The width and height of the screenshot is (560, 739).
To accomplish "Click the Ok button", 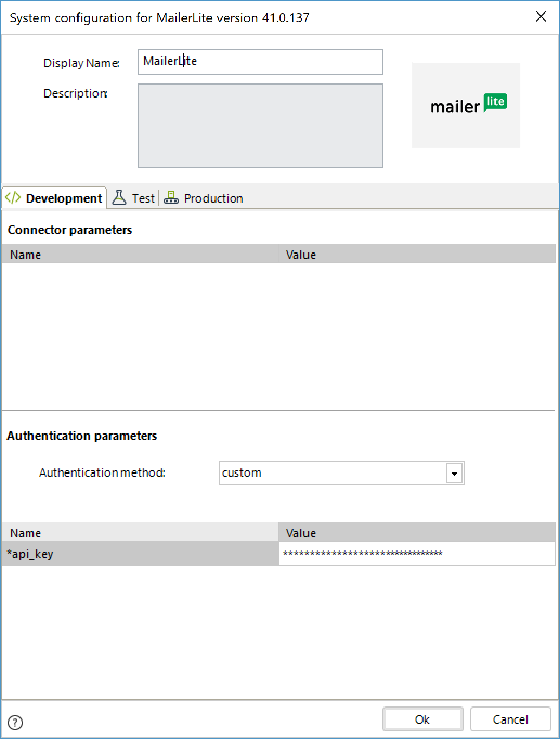I will coord(422,719).
